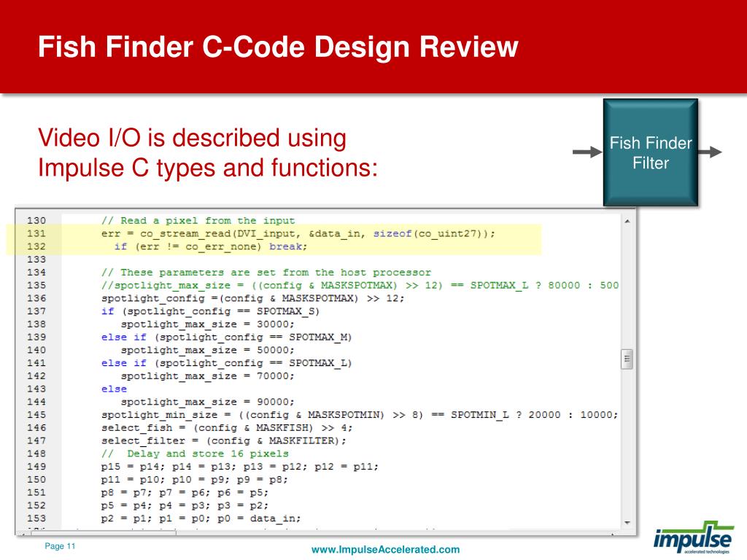Click the 'break;' keyword on line 132
Image resolution: width=747 pixels, height=560 pixels.
coord(288,246)
